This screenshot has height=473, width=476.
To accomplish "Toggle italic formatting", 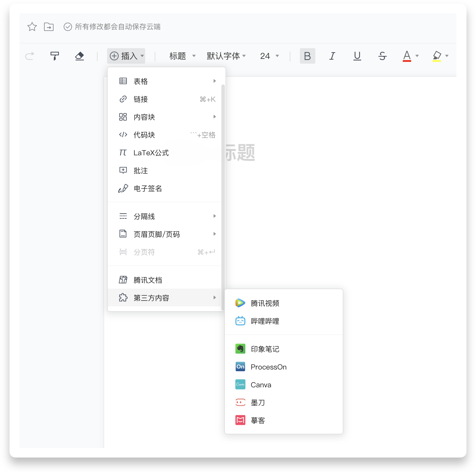I will coord(332,56).
